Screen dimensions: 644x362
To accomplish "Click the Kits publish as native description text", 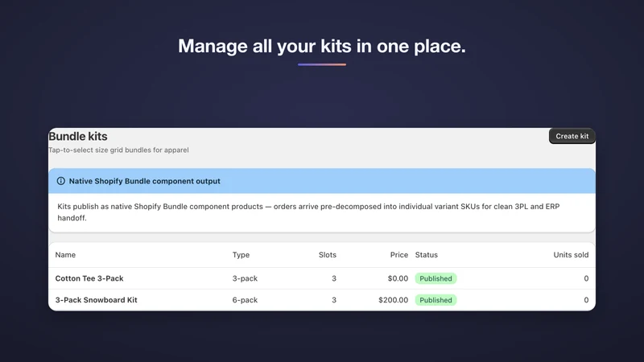I will coord(308,212).
